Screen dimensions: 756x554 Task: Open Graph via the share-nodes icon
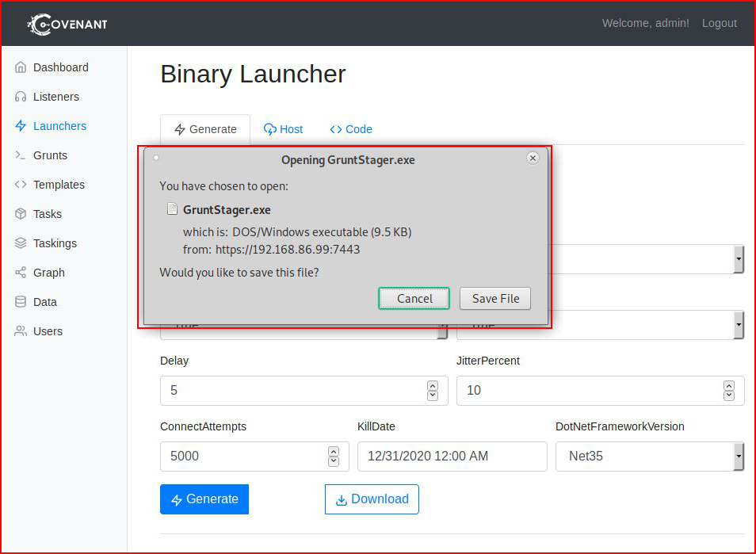point(21,273)
